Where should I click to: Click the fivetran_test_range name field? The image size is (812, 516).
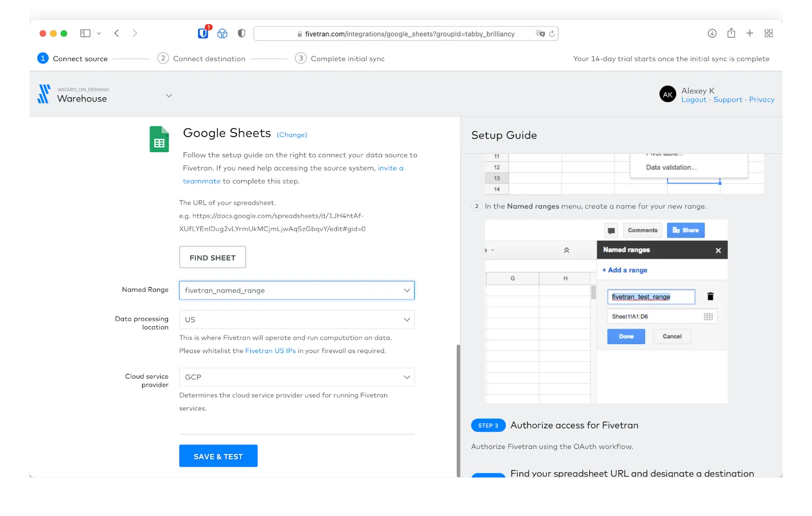(651, 297)
